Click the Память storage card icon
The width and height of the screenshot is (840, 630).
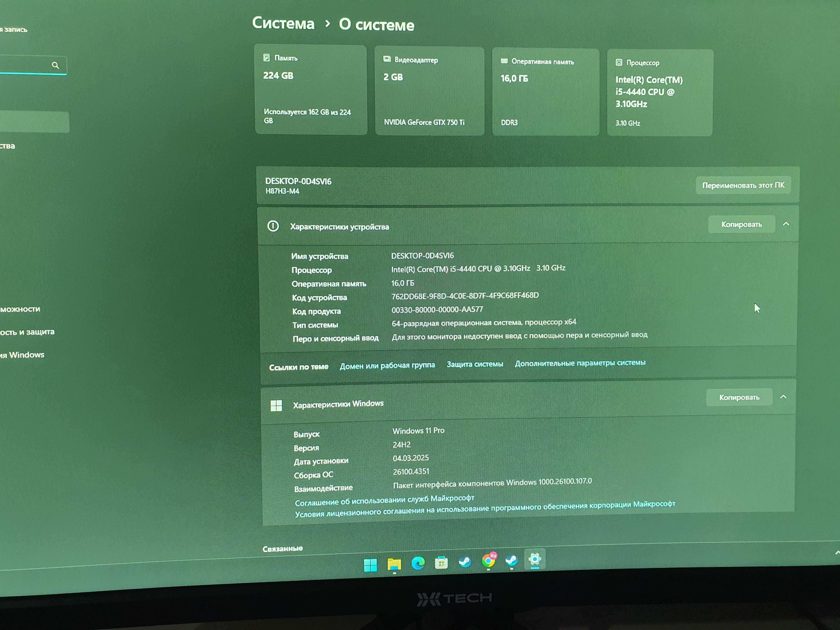point(267,58)
